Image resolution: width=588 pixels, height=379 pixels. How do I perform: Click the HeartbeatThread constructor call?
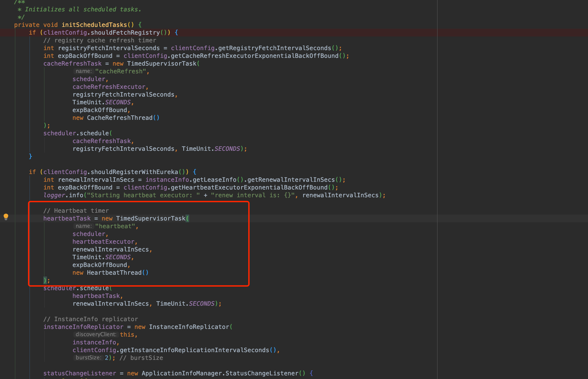tap(114, 273)
